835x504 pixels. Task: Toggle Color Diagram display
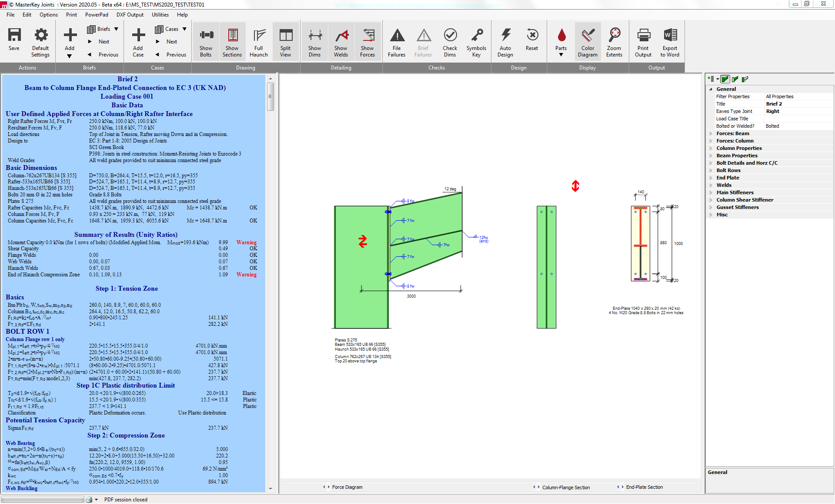(x=588, y=42)
